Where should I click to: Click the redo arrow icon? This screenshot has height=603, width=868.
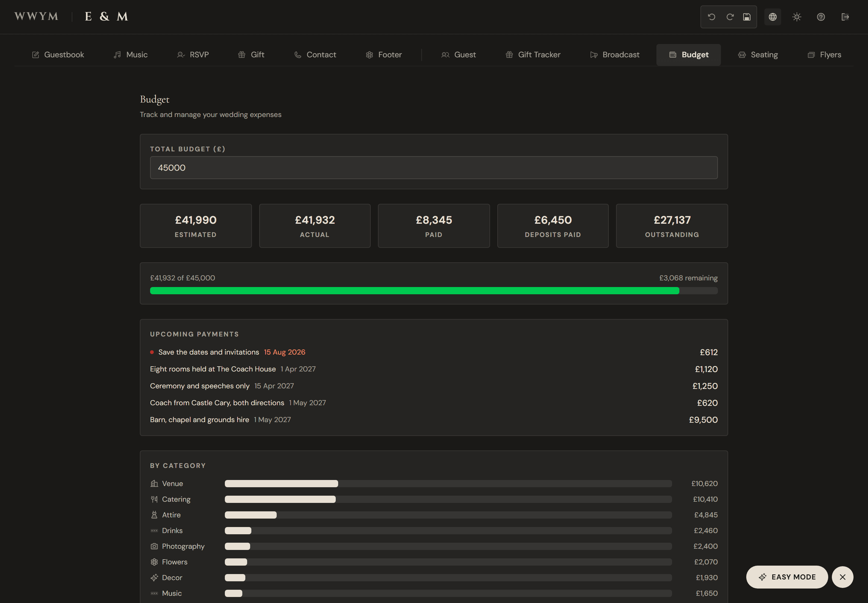(730, 17)
